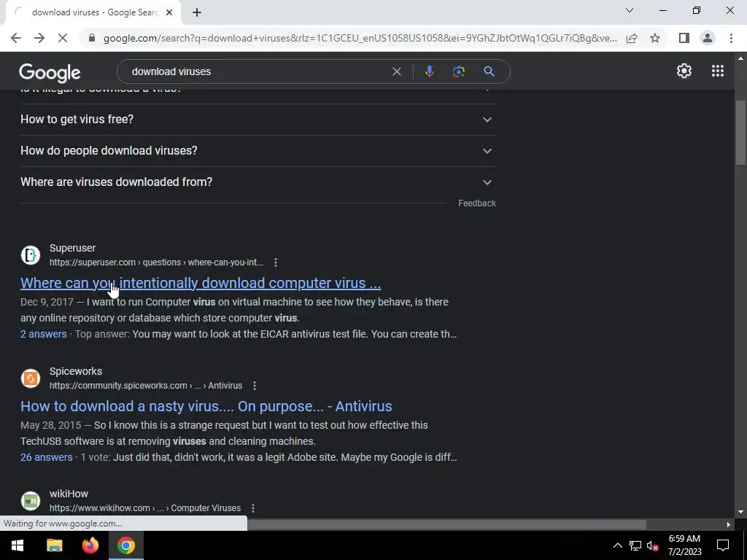Expand "Where are viruses downloaded from?" question

point(258,182)
